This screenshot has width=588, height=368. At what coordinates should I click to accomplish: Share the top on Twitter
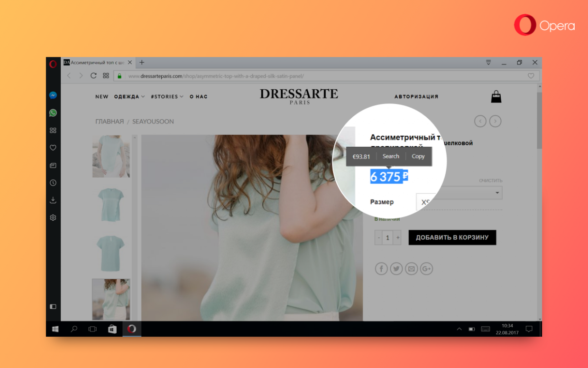click(396, 268)
